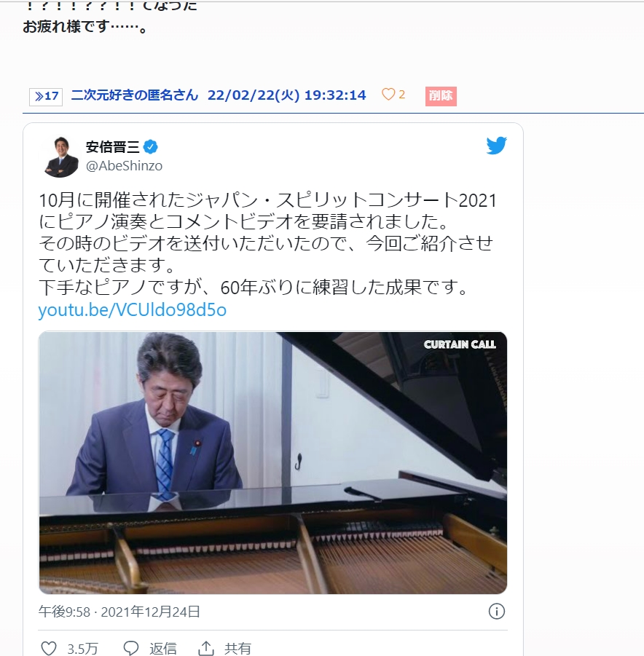Click the 安倍晋三 display name
Viewport: 644px width, 656px height.
pos(113,147)
